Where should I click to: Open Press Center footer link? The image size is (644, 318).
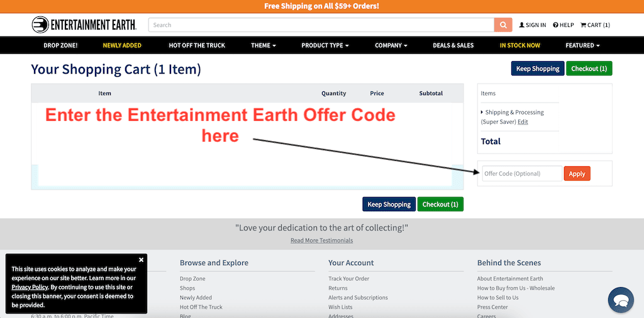[492, 307]
